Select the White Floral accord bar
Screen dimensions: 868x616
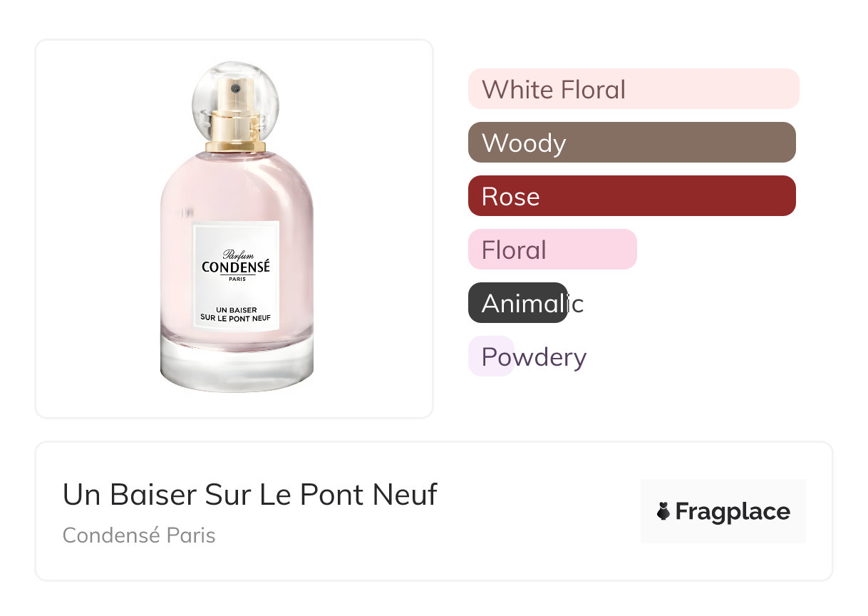[x=633, y=89]
